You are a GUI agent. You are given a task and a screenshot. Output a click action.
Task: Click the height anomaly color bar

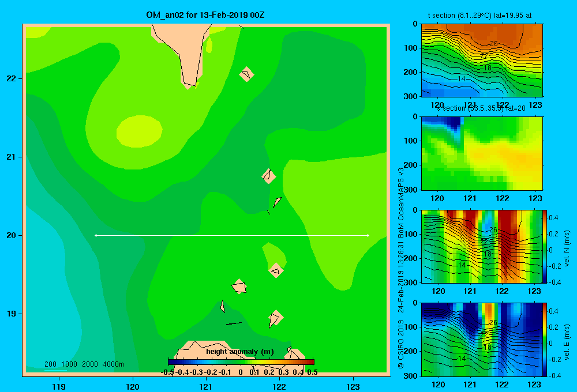coord(241,362)
